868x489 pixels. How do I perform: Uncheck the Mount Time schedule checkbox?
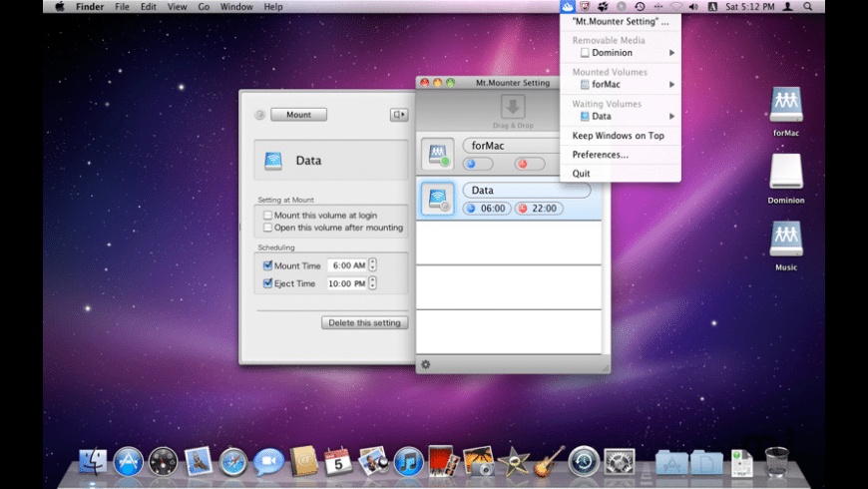pos(267,265)
